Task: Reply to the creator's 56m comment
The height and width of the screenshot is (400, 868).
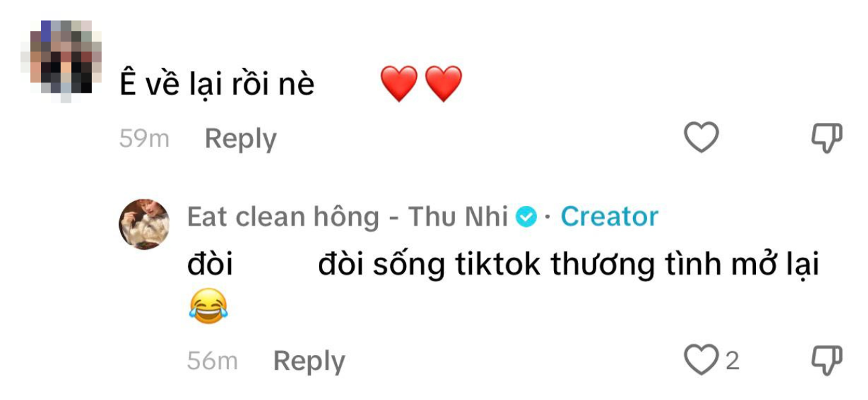Action: click(309, 362)
